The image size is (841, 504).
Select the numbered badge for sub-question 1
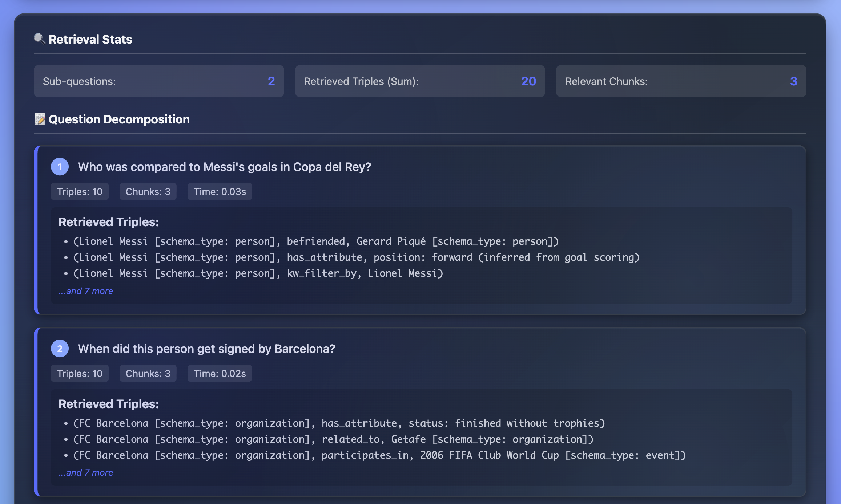(x=60, y=167)
